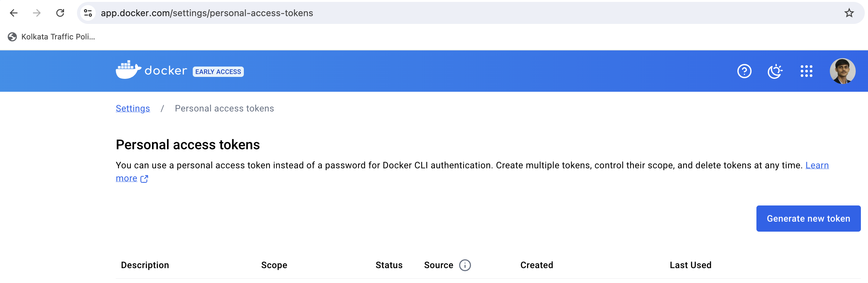Click the browser back arrow
The width and height of the screenshot is (868, 283).
14,13
